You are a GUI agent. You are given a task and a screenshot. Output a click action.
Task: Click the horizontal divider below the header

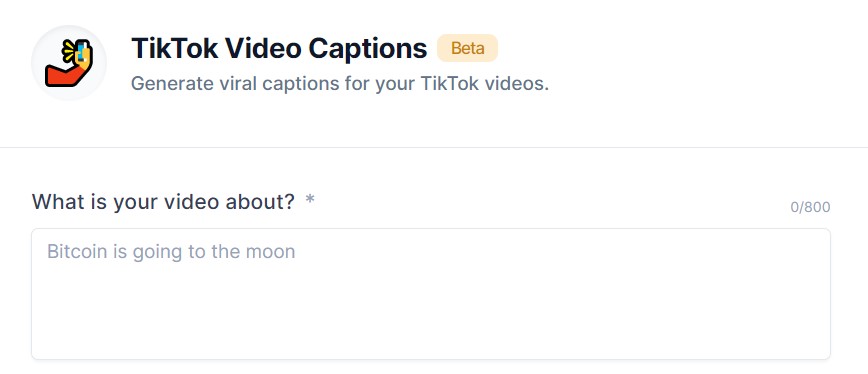(x=434, y=147)
